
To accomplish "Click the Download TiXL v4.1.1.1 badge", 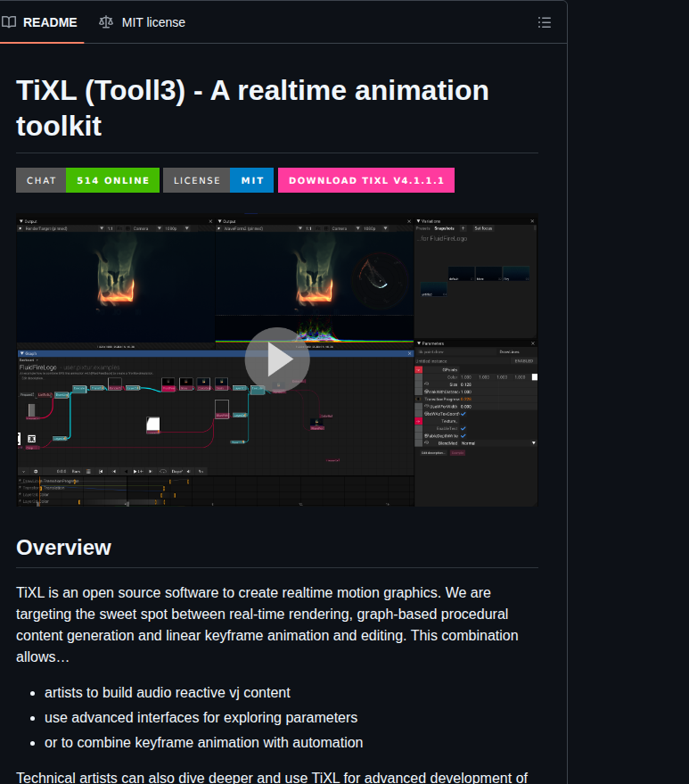I will (x=366, y=180).
